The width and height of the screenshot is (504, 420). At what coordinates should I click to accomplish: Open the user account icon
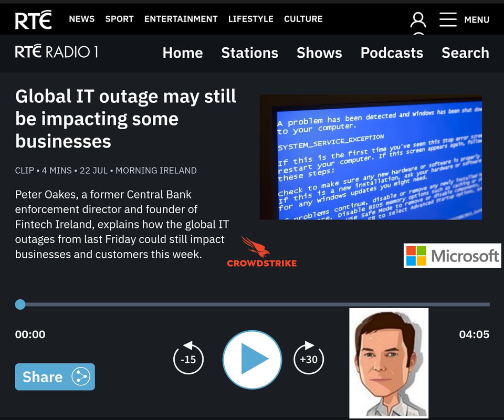click(x=418, y=20)
